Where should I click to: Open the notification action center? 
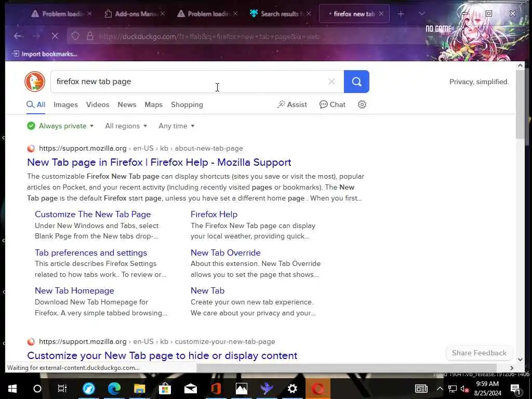coord(516,389)
